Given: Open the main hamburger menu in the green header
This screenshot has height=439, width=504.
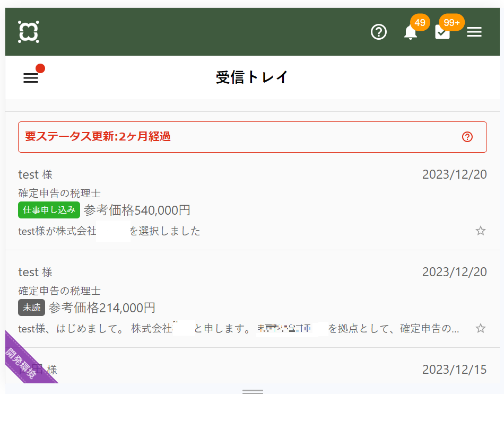Looking at the screenshot, I should [x=474, y=32].
